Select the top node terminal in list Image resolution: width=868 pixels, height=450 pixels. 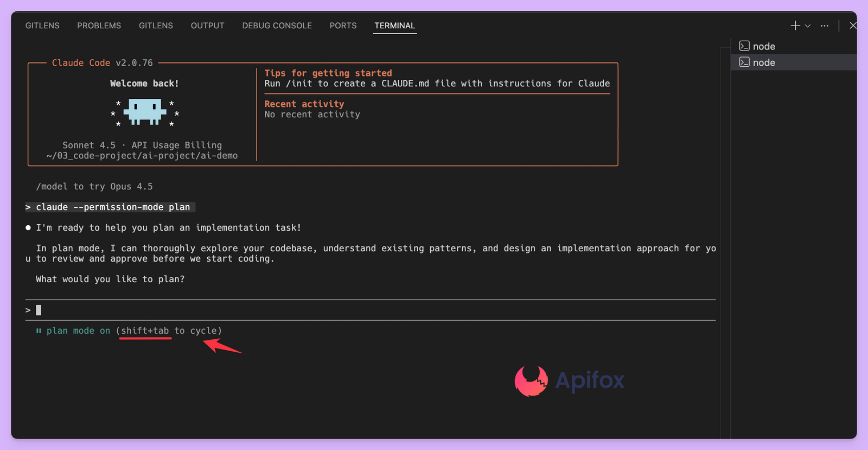pyautogui.click(x=764, y=47)
